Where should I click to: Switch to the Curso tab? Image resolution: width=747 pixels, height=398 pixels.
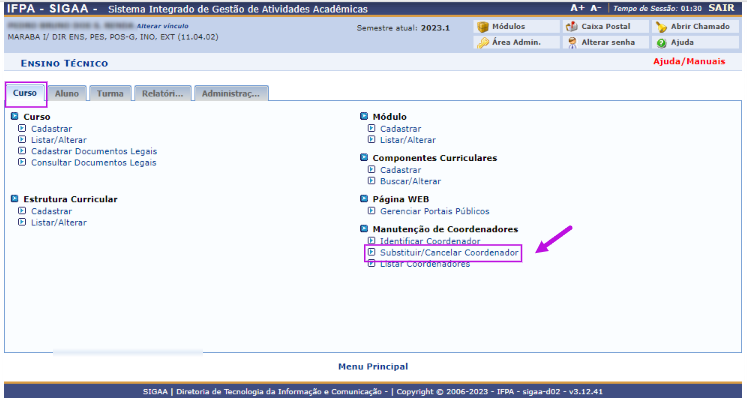[25, 93]
